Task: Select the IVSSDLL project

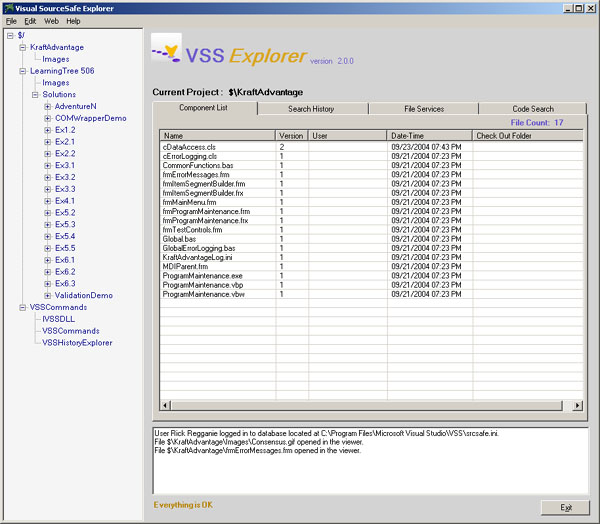Action: pyautogui.click(x=58, y=319)
